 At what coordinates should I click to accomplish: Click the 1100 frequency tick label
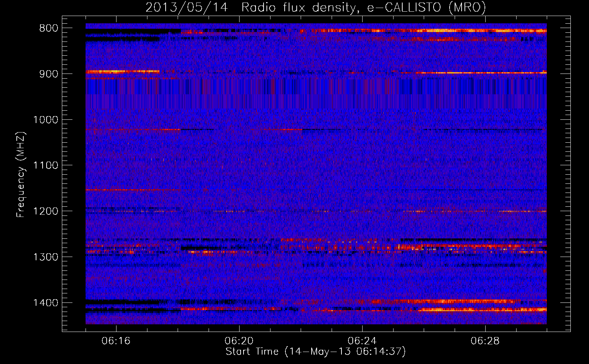pyautogui.click(x=46, y=166)
